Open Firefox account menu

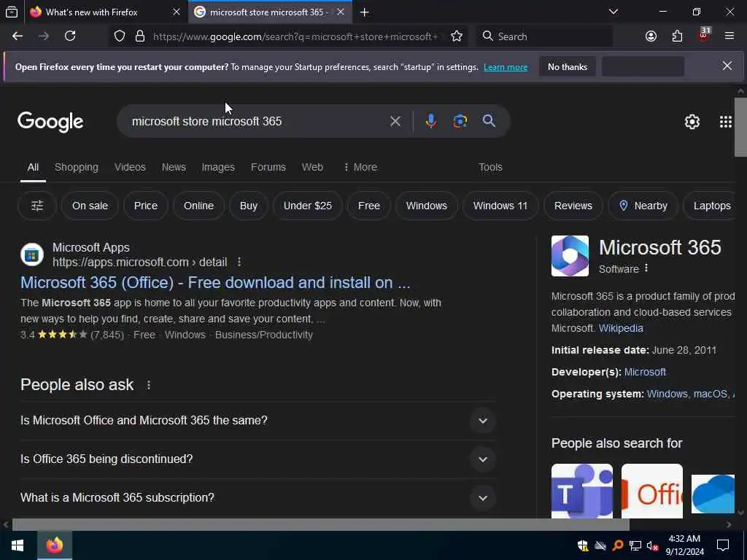[651, 36]
